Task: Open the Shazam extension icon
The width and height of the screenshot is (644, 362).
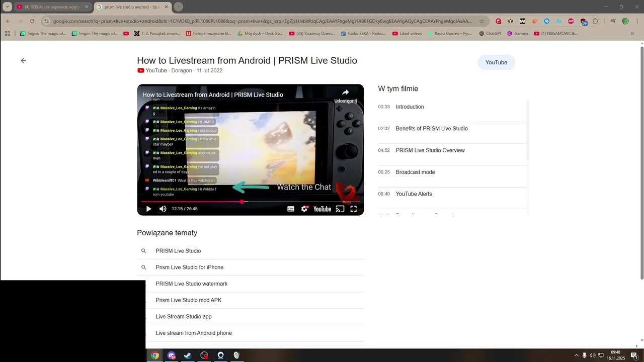Action: 546,21
